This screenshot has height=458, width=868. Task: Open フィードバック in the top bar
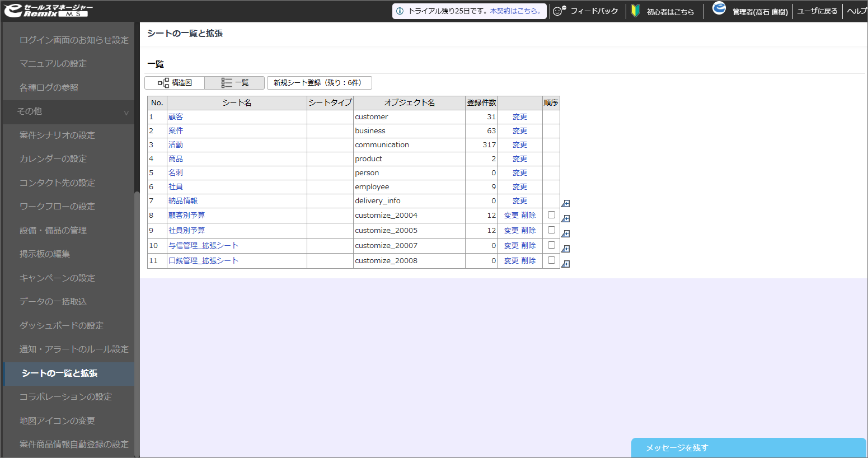(x=594, y=11)
